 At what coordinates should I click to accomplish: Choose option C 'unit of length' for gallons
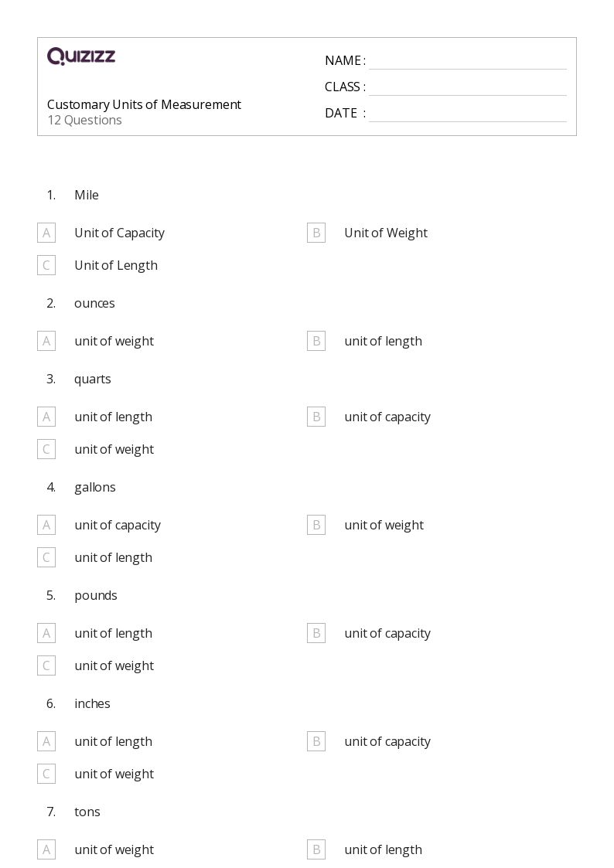(x=46, y=557)
